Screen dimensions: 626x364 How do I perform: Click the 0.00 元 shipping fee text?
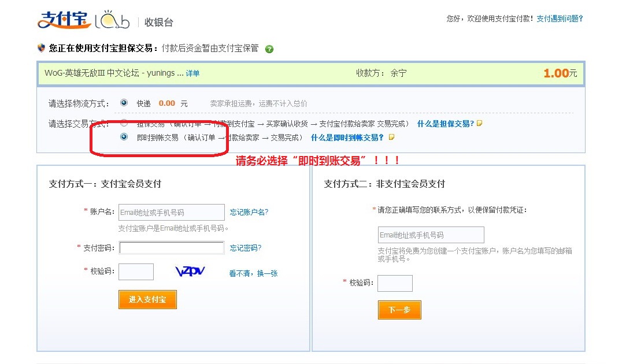[173, 103]
